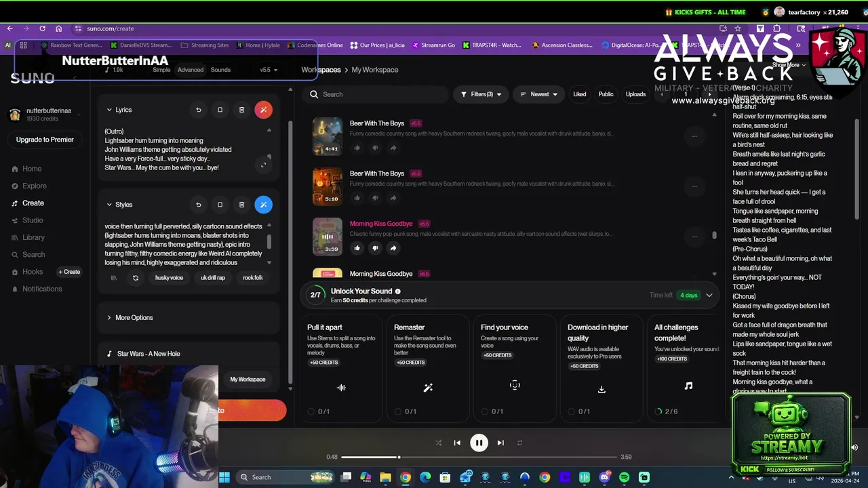Share the Morning Kiss Goodbye 3:59 song

[x=393, y=248]
